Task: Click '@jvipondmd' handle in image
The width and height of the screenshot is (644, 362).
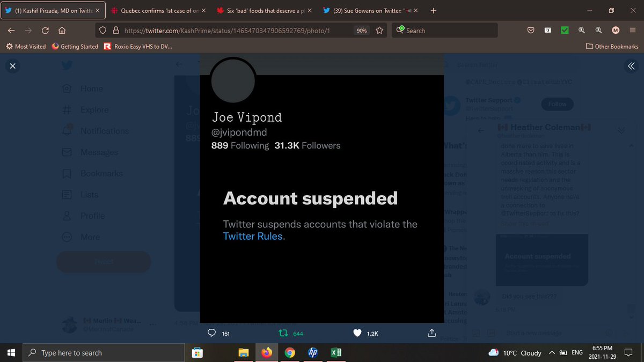Action: coord(239,132)
